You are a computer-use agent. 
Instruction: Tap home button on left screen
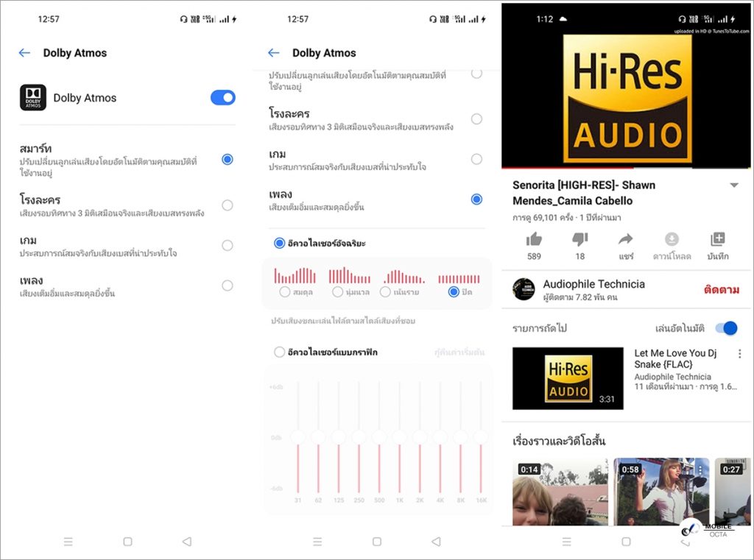coord(128,542)
